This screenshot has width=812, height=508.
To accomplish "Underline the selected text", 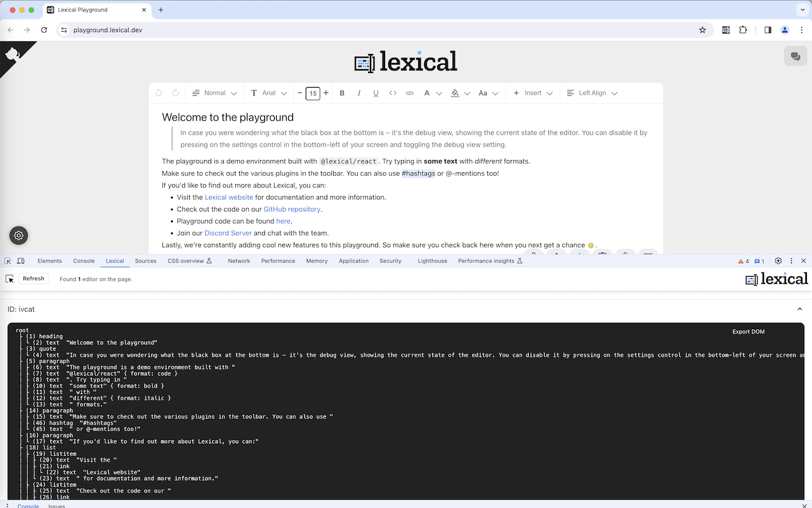I will pyautogui.click(x=376, y=93).
